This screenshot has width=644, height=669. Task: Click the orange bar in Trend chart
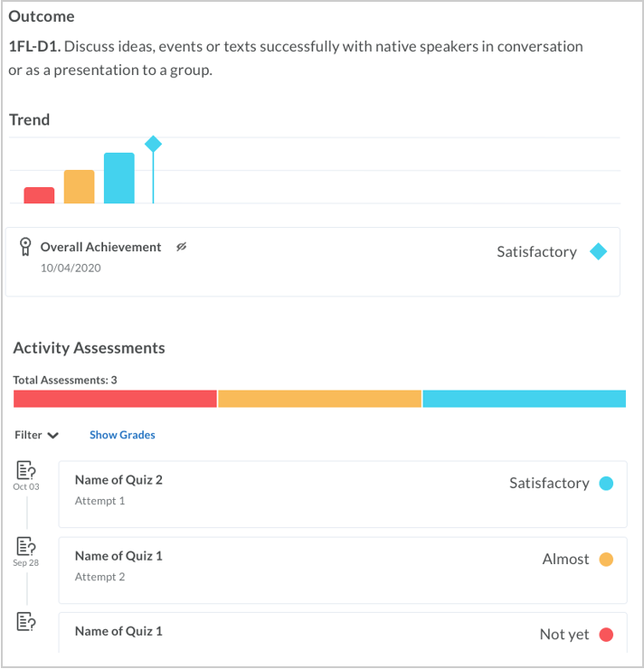point(79,187)
